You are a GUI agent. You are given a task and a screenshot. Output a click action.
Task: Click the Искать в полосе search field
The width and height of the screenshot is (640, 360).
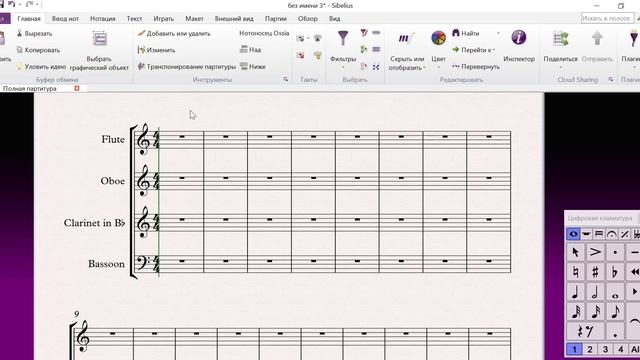coord(607,18)
